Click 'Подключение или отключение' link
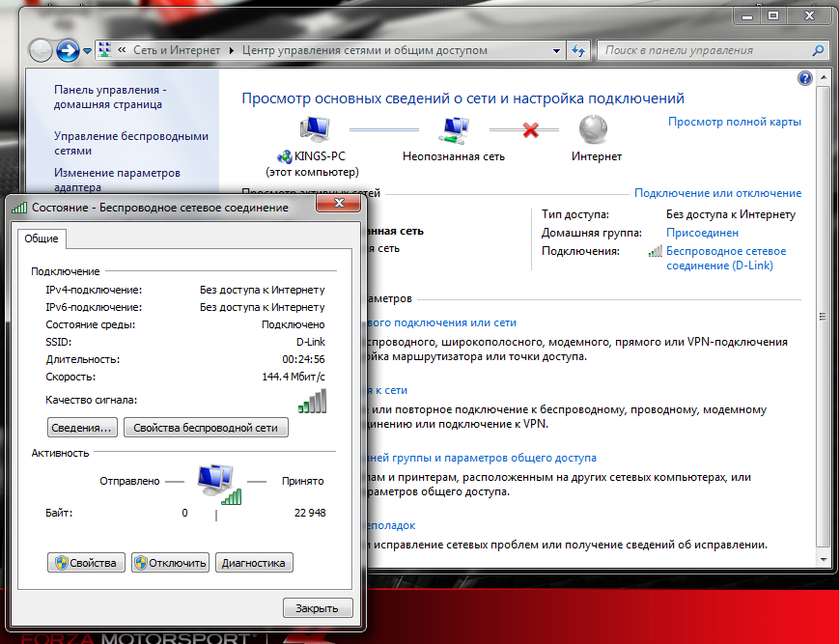 pyautogui.click(x=717, y=193)
